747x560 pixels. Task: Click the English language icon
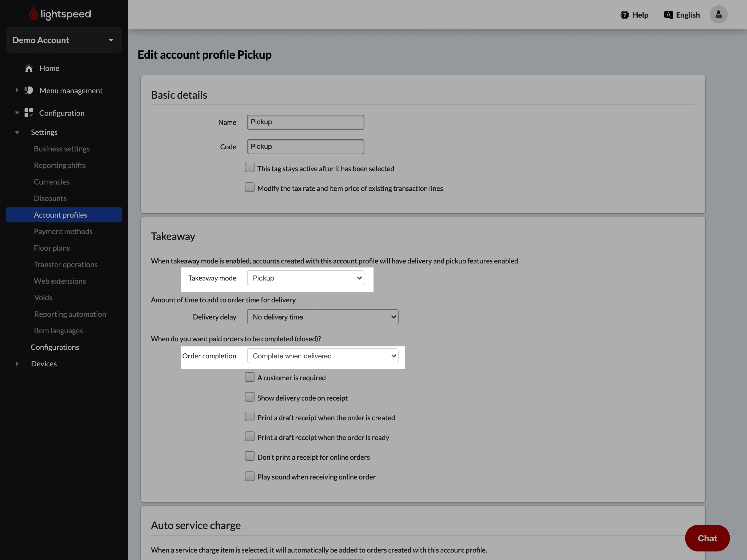(x=668, y=15)
